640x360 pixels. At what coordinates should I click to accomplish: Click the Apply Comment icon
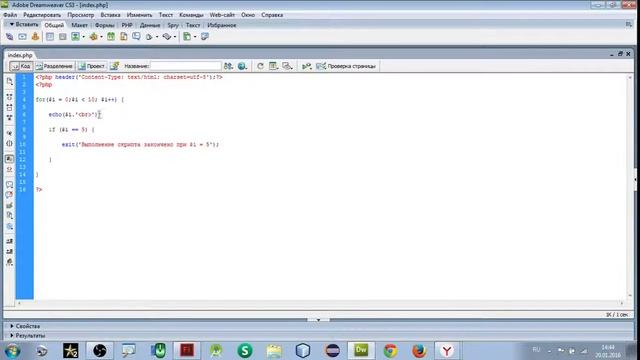point(9,184)
